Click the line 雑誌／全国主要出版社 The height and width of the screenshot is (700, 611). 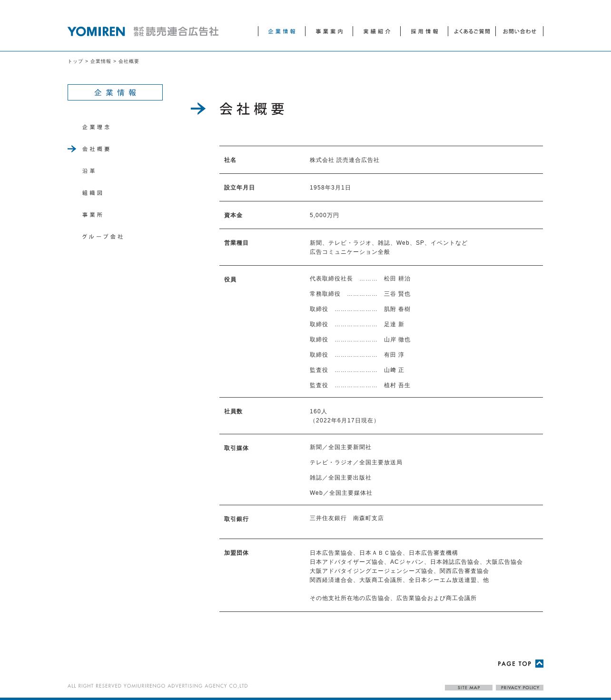(341, 478)
